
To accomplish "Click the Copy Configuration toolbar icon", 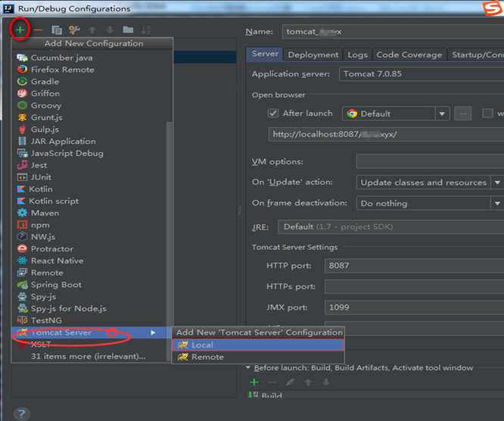I will [x=57, y=30].
